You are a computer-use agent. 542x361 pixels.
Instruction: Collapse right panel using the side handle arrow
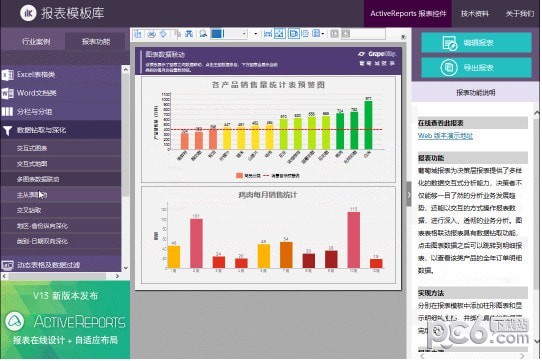[409, 195]
